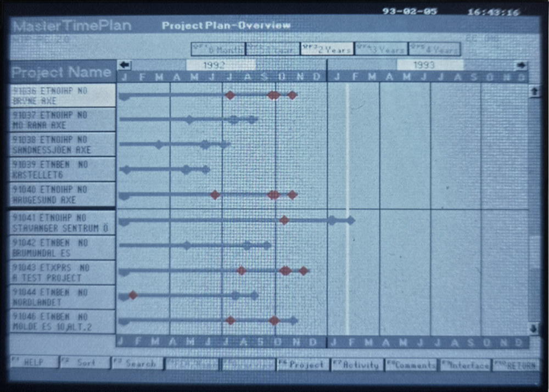Select project 91036 ETNOIHP BRYNE AXE
This screenshot has height=392, width=549.
(x=63, y=95)
